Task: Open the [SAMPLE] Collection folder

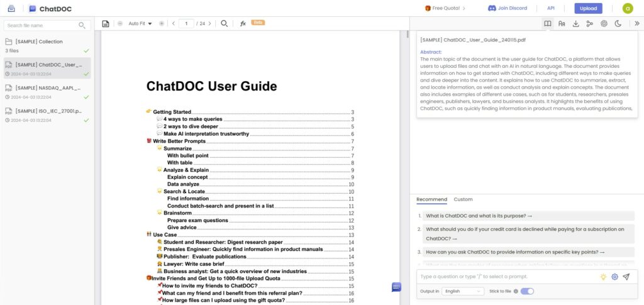Action: (47, 45)
